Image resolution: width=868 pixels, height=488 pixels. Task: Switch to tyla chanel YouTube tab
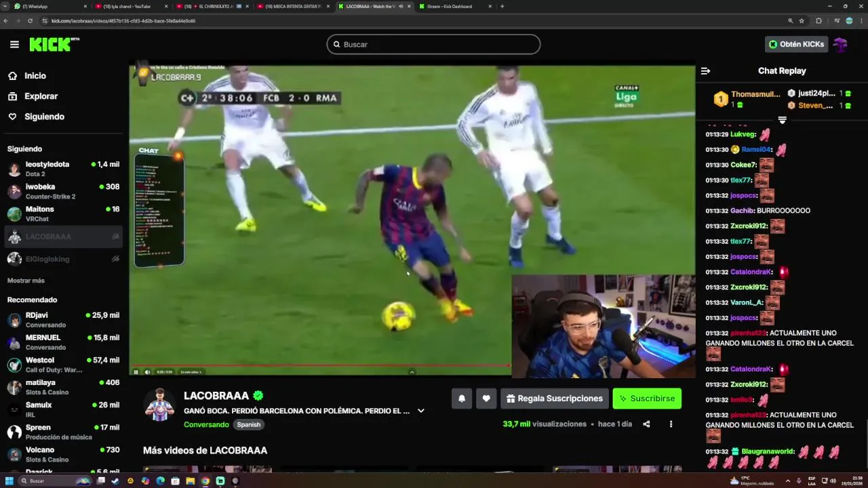(131, 6)
